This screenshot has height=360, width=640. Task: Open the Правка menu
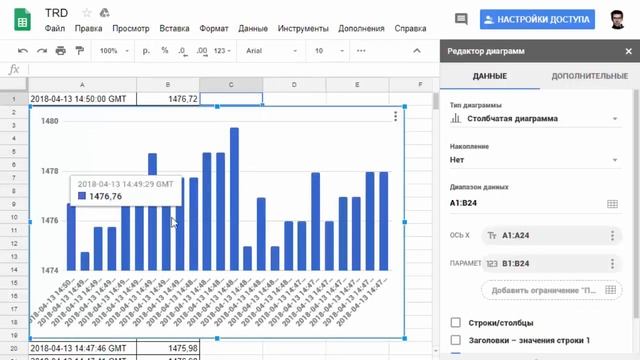[x=89, y=29]
